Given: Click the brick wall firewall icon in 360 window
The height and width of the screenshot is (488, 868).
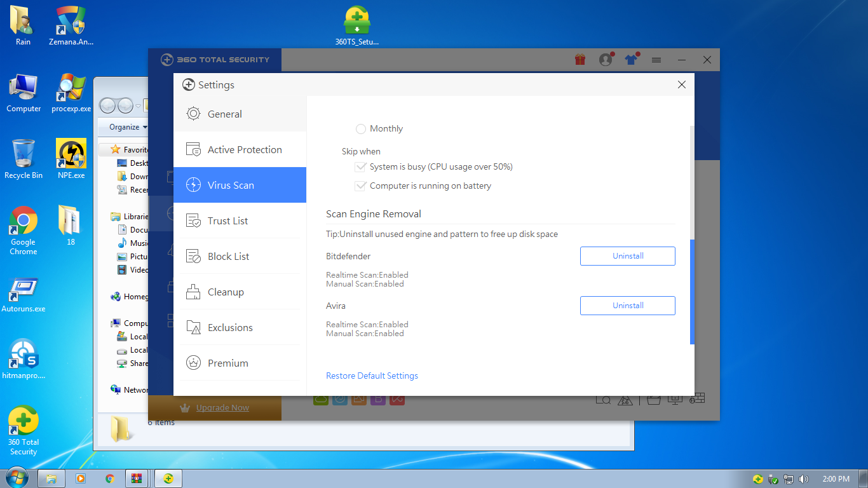Looking at the screenshot, I should click(697, 399).
